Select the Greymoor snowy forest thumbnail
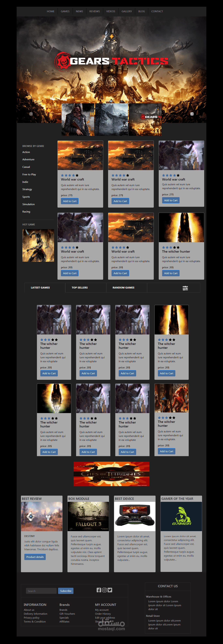The image size is (223, 644). [x=112, y=120]
